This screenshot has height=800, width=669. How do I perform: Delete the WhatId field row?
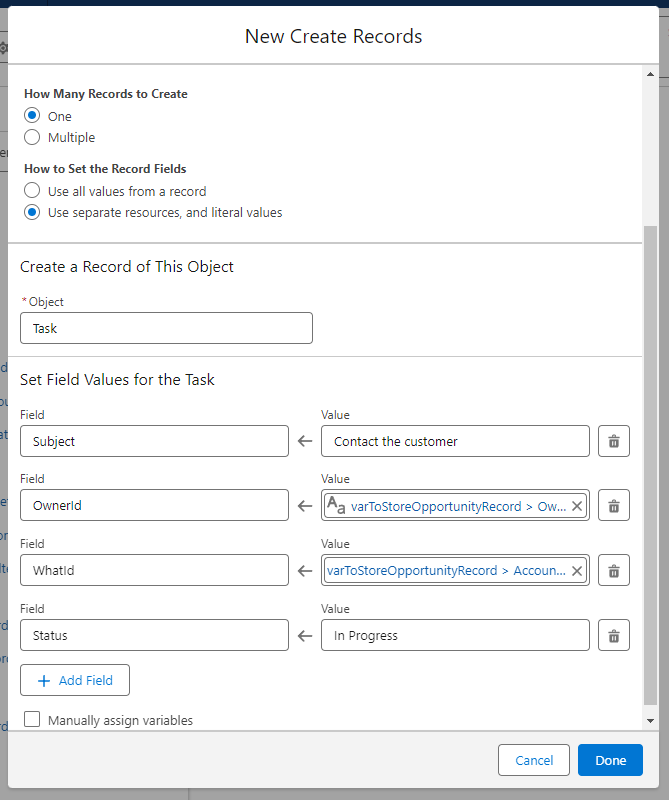tap(614, 571)
